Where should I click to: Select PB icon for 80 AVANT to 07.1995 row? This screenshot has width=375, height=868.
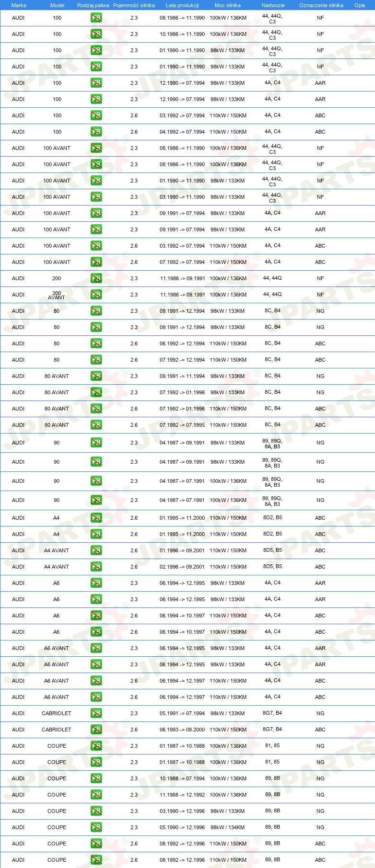(96, 425)
